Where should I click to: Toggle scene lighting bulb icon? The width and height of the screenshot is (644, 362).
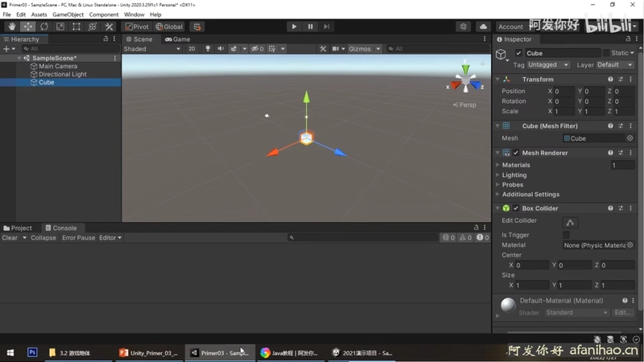[x=208, y=49]
